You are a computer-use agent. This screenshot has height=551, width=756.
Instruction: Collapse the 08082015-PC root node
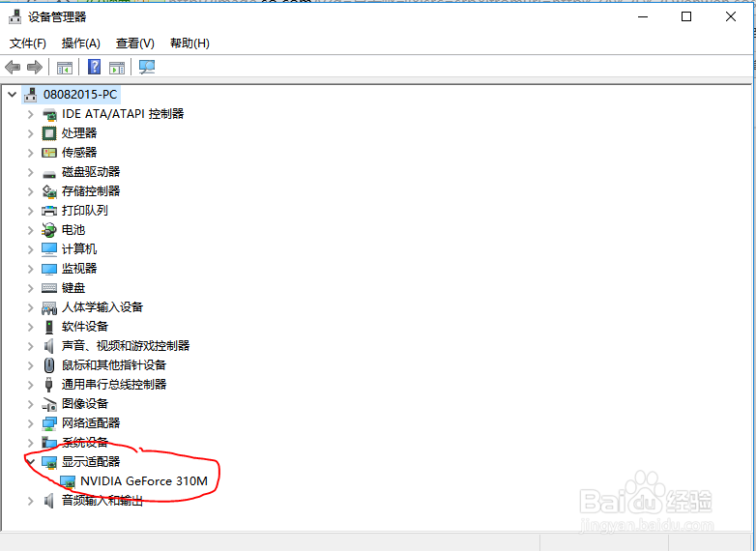coord(12,95)
